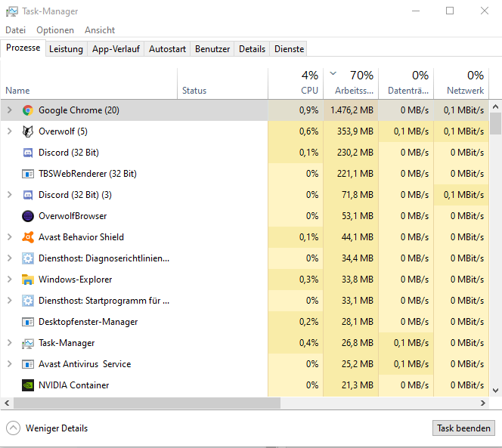Click the Task-Manager title bar icon
This screenshot has height=448, width=502.
click(x=12, y=11)
